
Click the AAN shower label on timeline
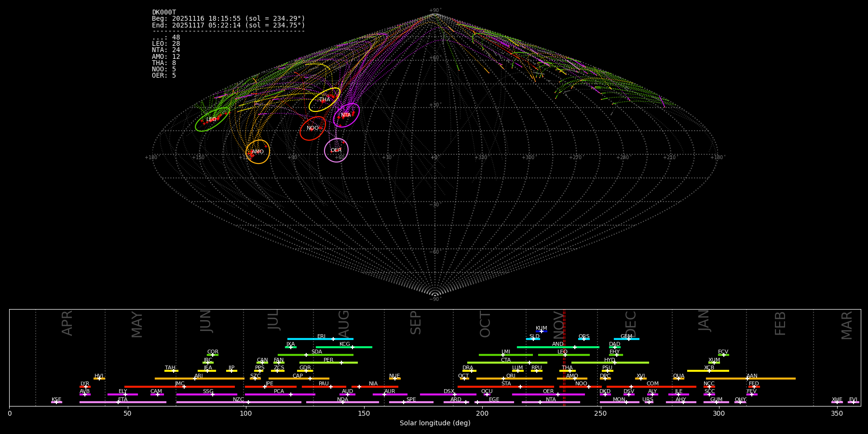pyautogui.click(x=752, y=376)
